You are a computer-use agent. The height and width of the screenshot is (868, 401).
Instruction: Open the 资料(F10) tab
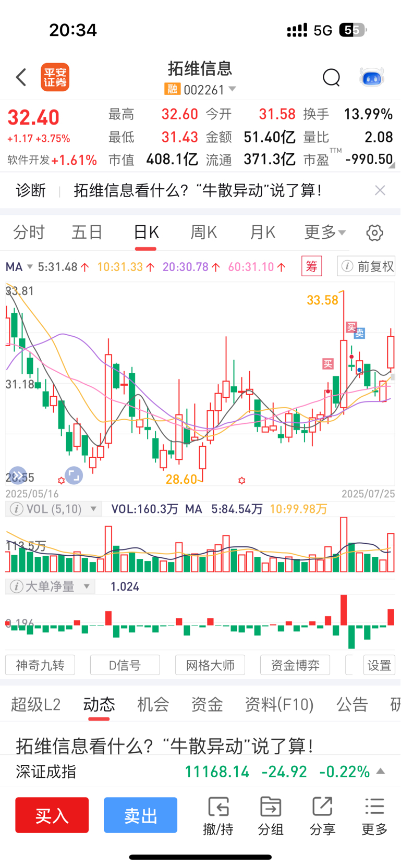coord(280,705)
